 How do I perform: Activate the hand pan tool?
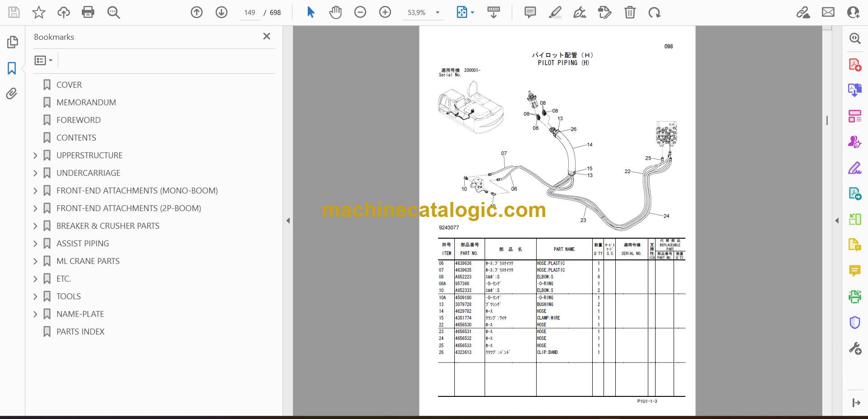coord(335,12)
